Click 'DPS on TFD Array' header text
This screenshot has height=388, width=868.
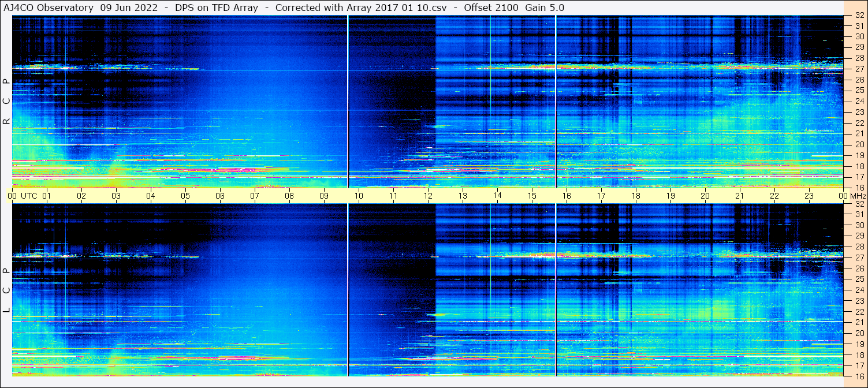[217, 8]
